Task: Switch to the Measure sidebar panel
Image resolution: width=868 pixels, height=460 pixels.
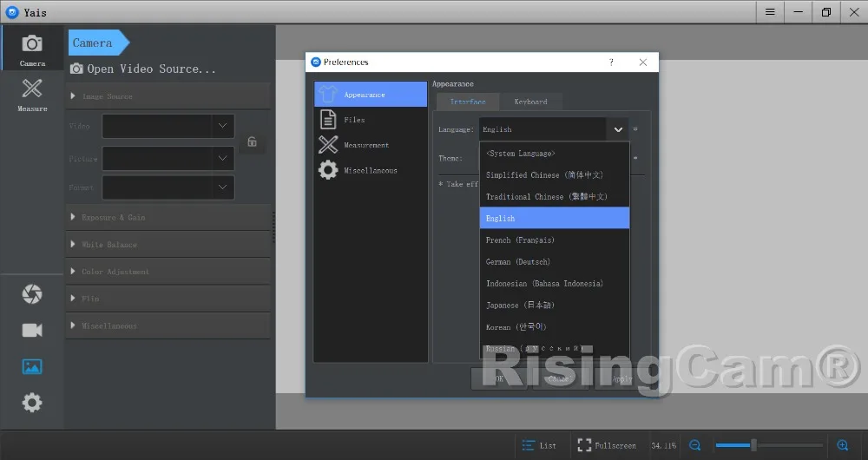Action: [32, 95]
